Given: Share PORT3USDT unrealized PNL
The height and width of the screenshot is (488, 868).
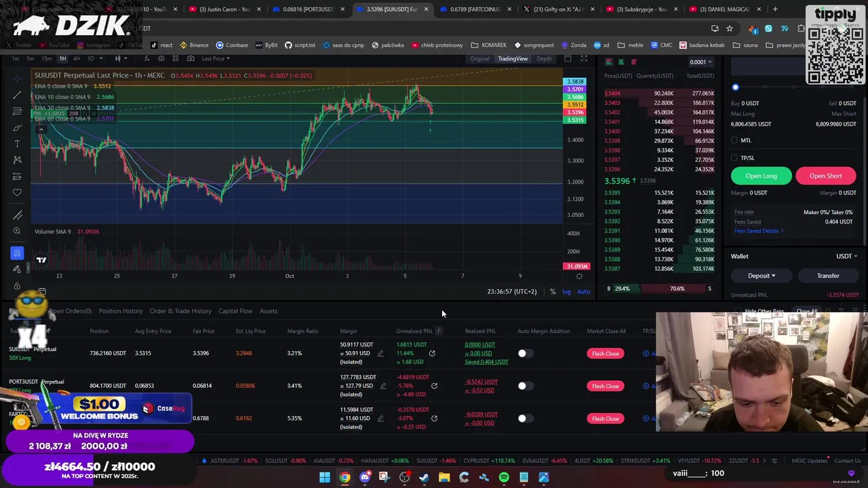Looking at the screenshot, I should point(434,386).
